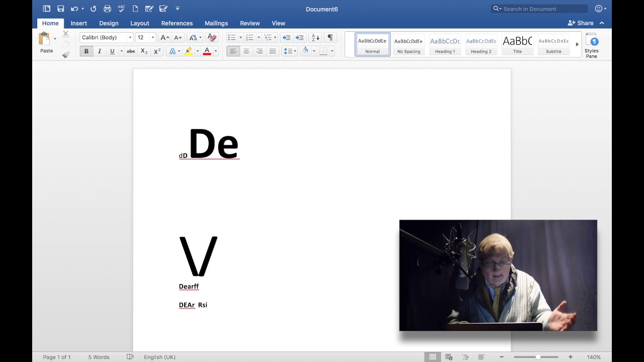Apply the No Spacing style
Image resolution: width=644 pixels, height=362 pixels.
[x=409, y=44]
